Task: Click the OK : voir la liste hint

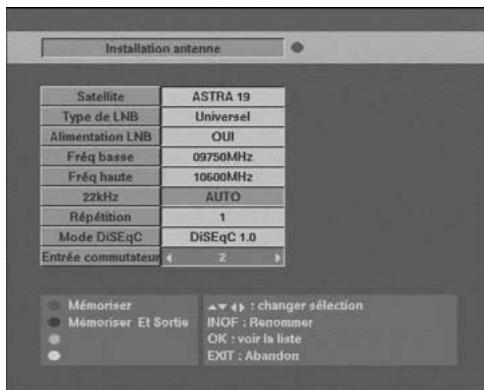Action: pos(254,339)
